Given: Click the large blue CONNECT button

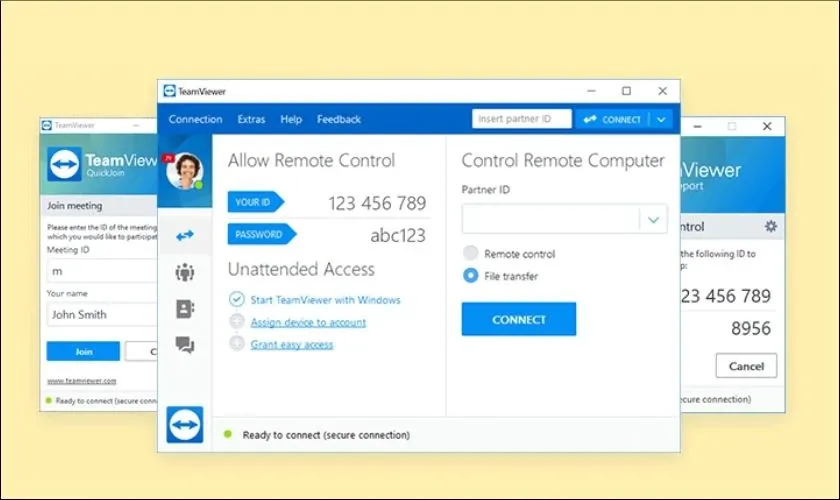Looking at the screenshot, I should coord(518,319).
